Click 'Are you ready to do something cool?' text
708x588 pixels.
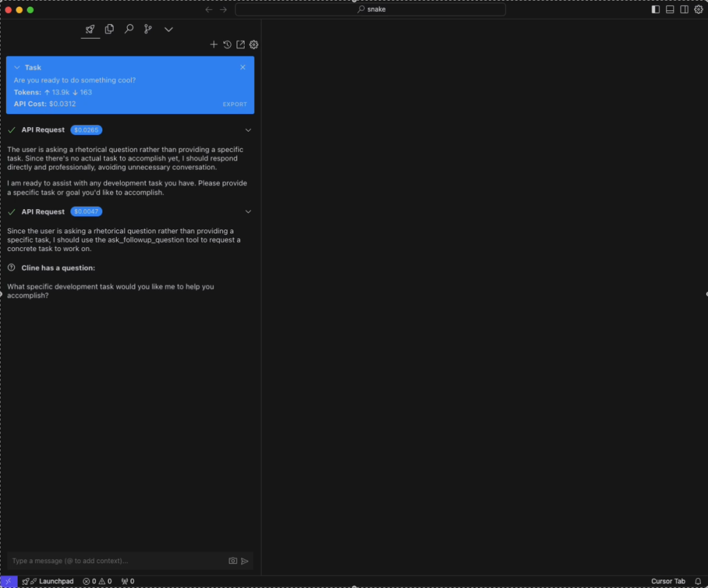75,80
